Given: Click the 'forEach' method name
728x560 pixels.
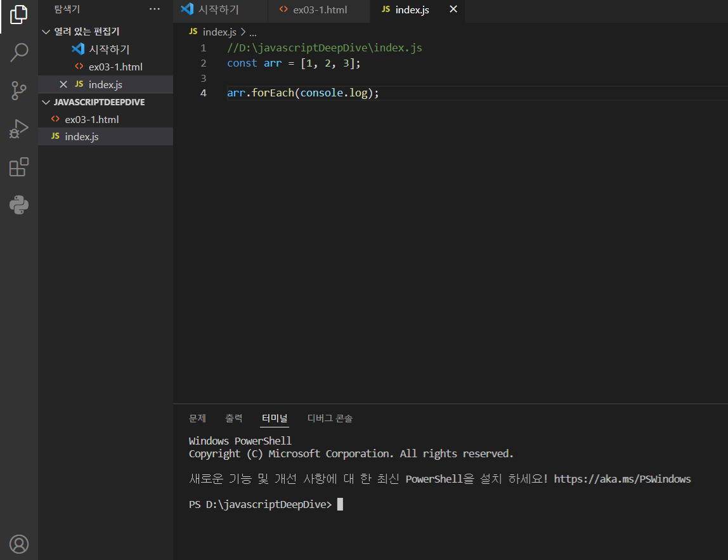Looking at the screenshot, I should [x=273, y=93].
